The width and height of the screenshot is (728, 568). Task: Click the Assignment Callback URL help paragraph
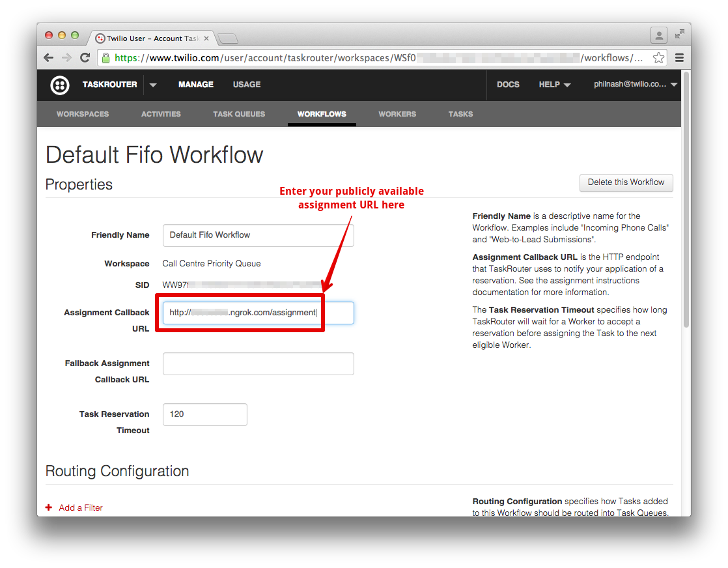[x=568, y=274]
